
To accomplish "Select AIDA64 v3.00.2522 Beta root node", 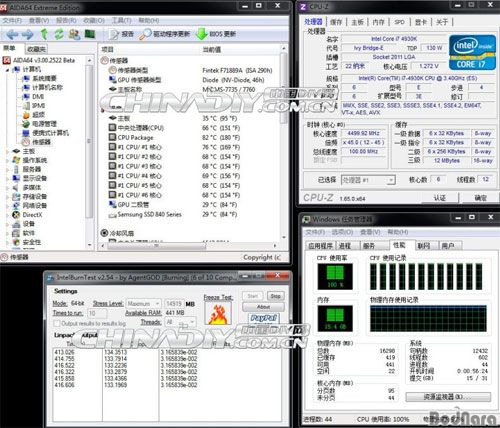I will pyautogui.click(x=39, y=60).
